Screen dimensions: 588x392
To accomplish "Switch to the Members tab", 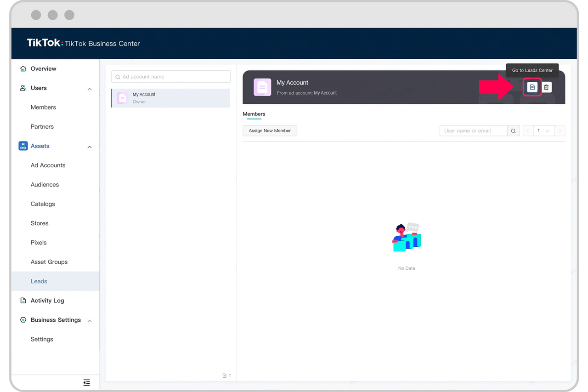I will tap(254, 114).
